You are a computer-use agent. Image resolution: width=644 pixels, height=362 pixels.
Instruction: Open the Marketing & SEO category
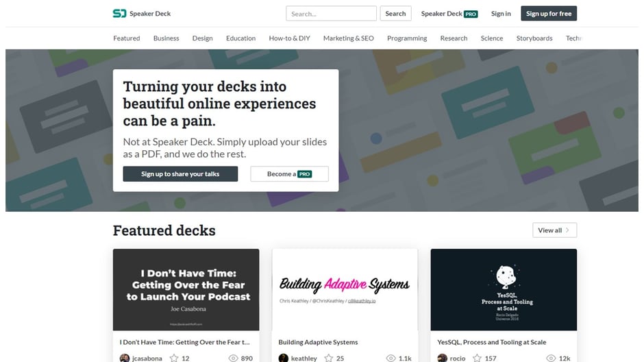coord(349,38)
